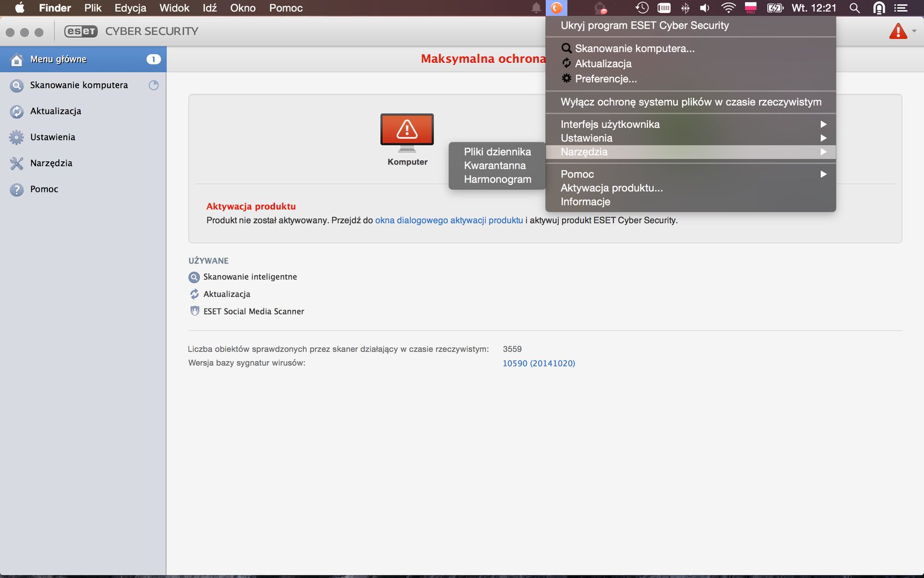
Task: Open the dropdown arrow next to the warning triangle
Action: tap(914, 31)
